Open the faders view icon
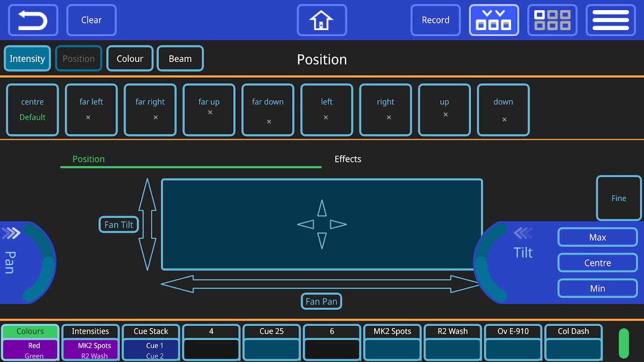 pos(494,20)
